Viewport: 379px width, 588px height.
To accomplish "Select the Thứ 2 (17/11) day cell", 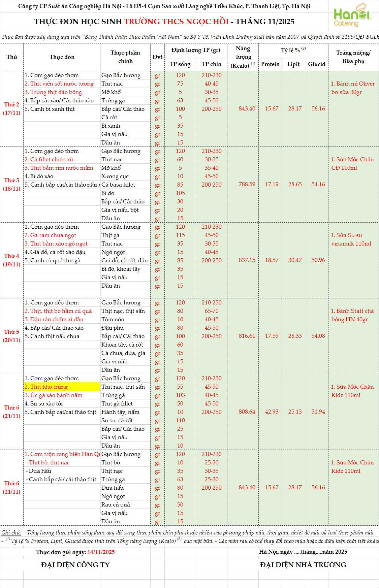I will pos(12,108).
